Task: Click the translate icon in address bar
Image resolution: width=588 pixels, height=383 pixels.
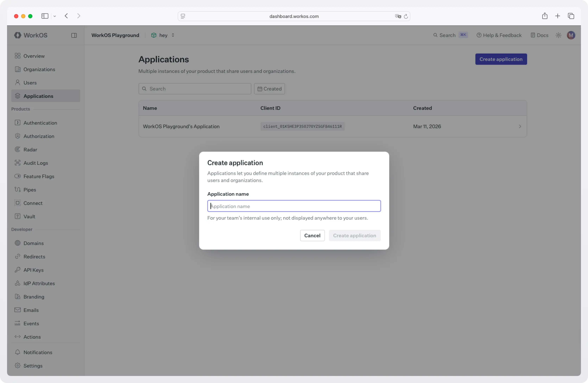Action: [398, 16]
